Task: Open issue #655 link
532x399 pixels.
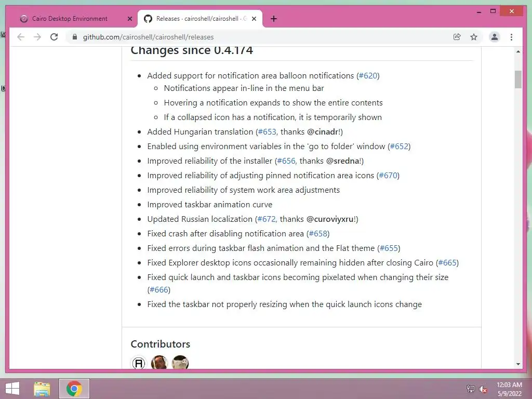Action: point(389,248)
